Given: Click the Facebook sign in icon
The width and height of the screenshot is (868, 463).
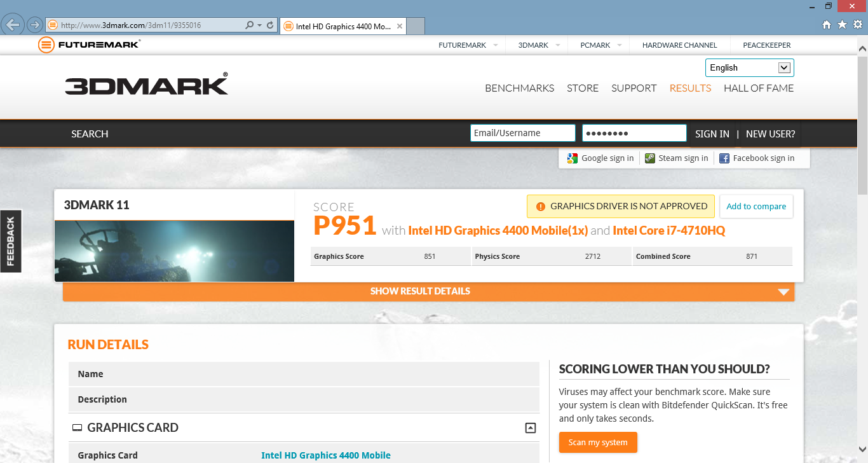Looking at the screenshot, I should pos(724,158).
